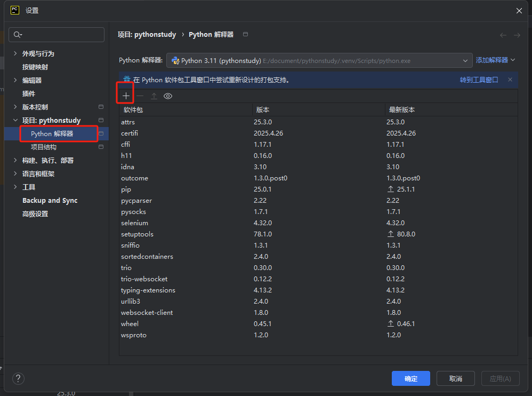Expand the 构建、执行、部署 section
The width and height of the screenshot is (532, 396).
pyautogui.click(x=15, y=160)
